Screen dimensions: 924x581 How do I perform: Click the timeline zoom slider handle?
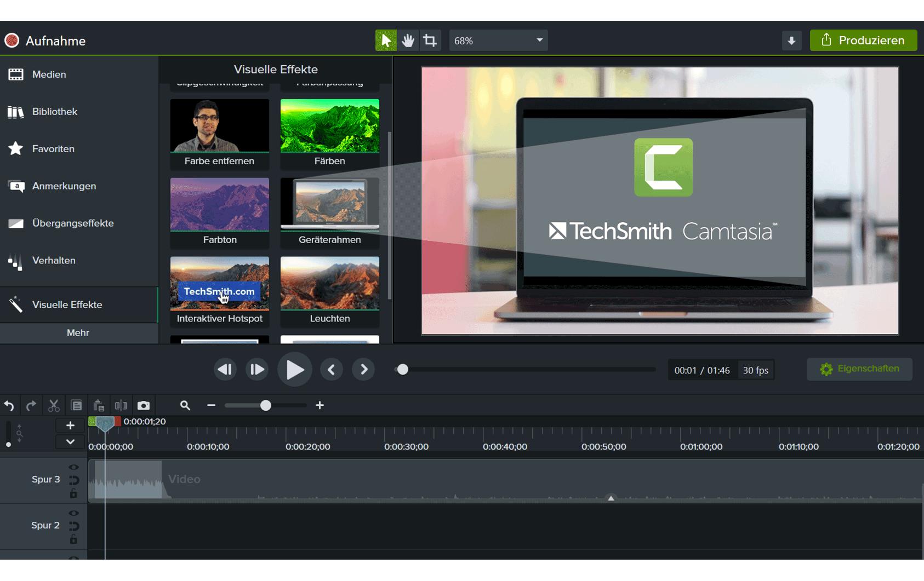266,406
